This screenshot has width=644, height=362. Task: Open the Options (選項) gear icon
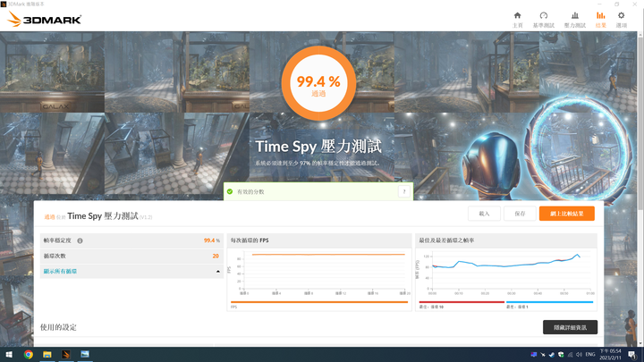tap(621, 15)
